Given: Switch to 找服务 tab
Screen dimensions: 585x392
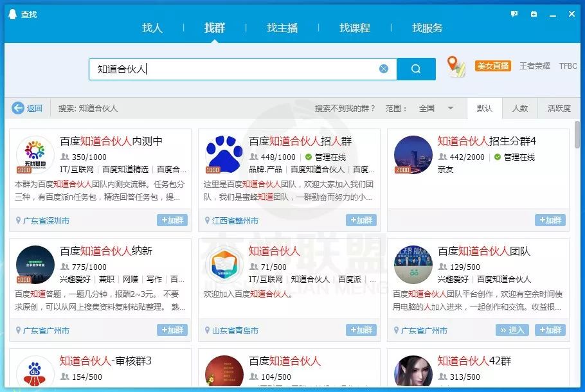Looking at the screenshot, I should (428, 28).
